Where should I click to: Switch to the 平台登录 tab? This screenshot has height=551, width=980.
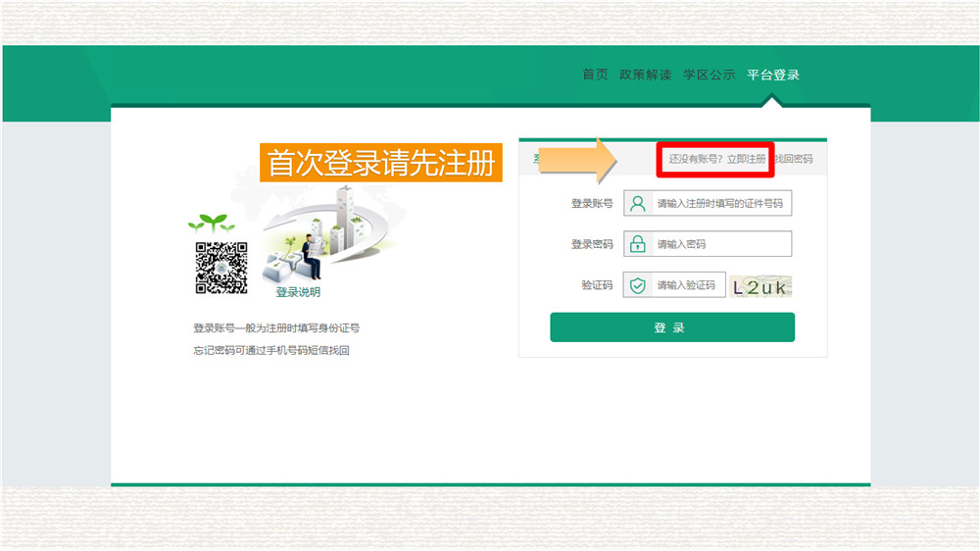[772, 75]
